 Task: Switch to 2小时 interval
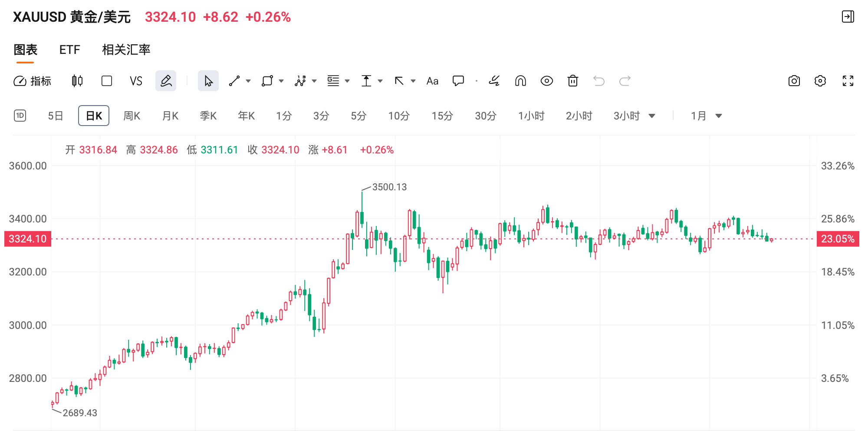click(579, 116)
